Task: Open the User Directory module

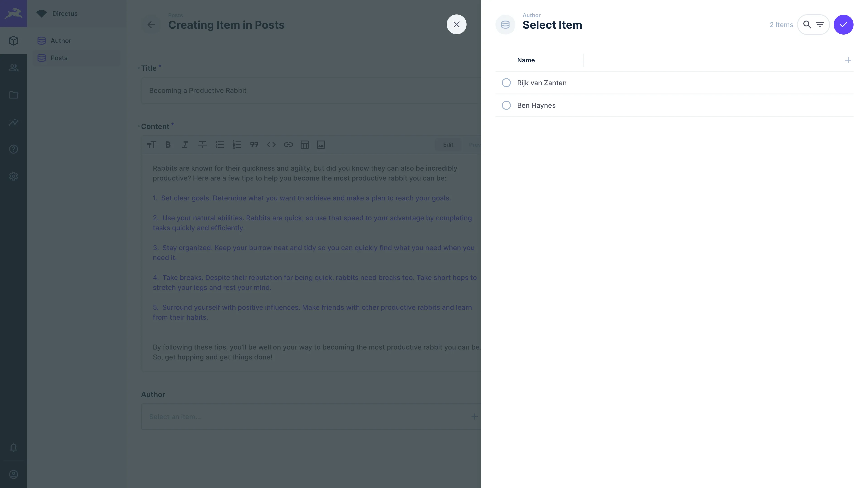Action: click(14, 68)
